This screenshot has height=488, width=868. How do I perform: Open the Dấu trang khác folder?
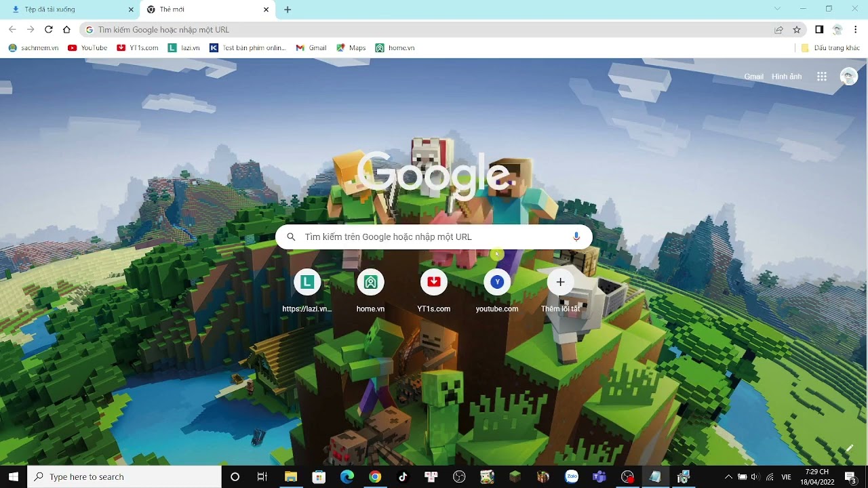(x=831, y=48)
